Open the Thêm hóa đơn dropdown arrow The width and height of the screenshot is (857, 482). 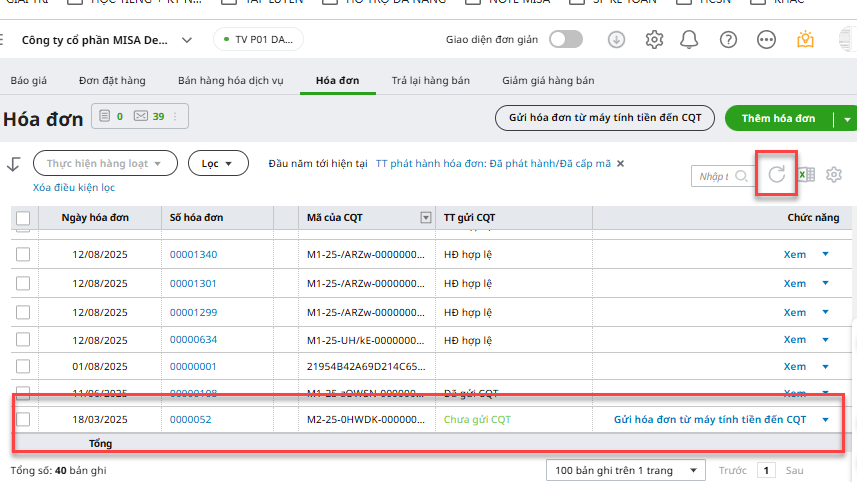(847, 118)
